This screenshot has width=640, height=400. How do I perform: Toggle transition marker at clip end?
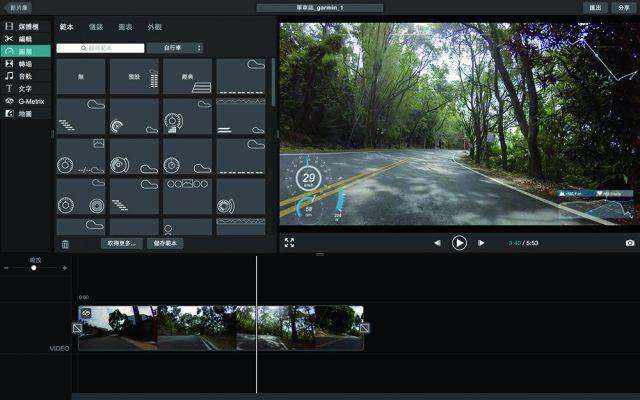pyautogui.click(x=364, y=328)
